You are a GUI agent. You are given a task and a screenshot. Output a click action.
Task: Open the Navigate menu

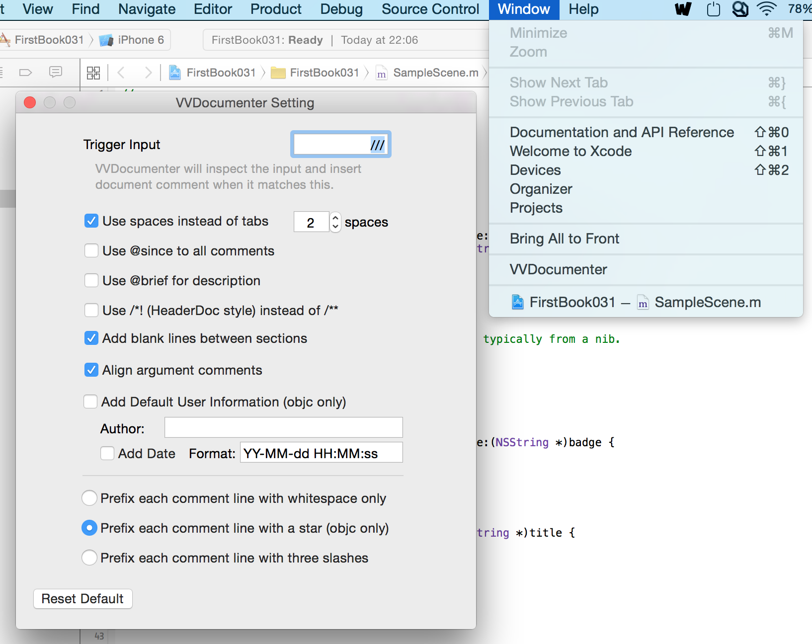147,9
